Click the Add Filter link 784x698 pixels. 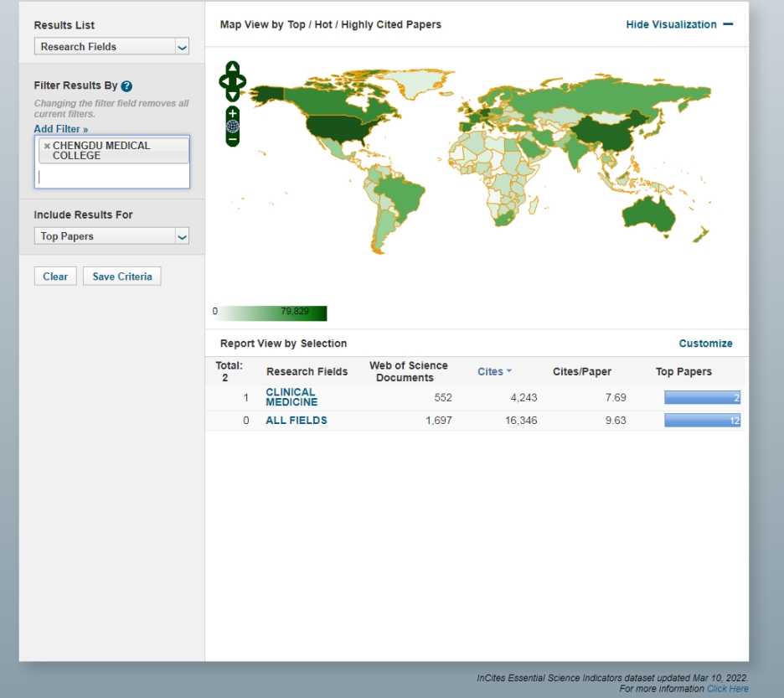click(61, 129)
